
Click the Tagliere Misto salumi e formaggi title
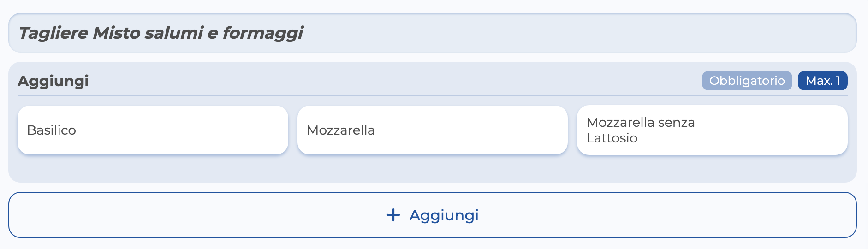161,33
